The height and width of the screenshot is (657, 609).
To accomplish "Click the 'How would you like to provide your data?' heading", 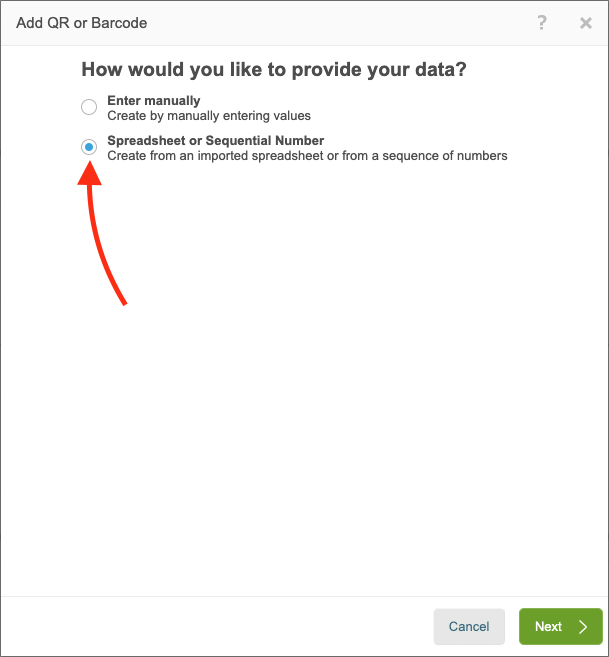I will pos(274,70).
